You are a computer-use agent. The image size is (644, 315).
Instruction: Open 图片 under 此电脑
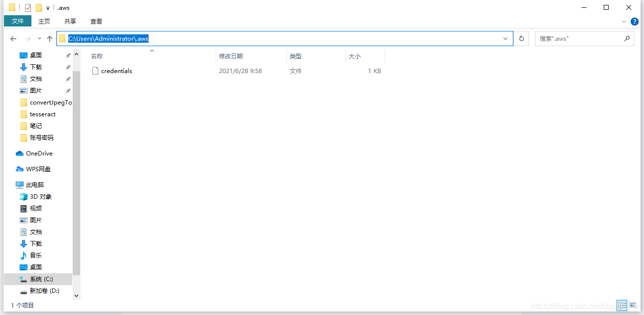point(36,220)
